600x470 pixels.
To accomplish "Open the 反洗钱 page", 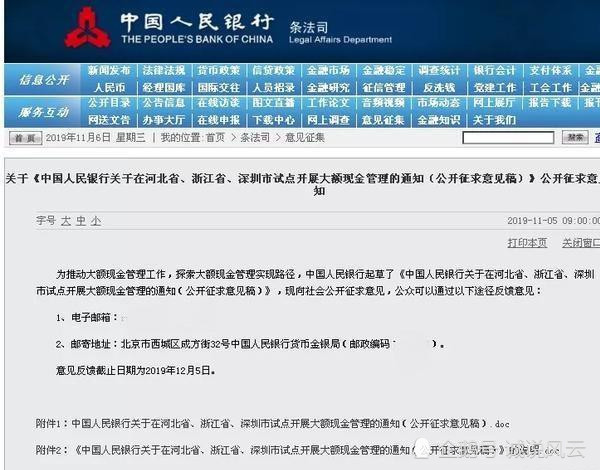I will (x=439, y=88).
